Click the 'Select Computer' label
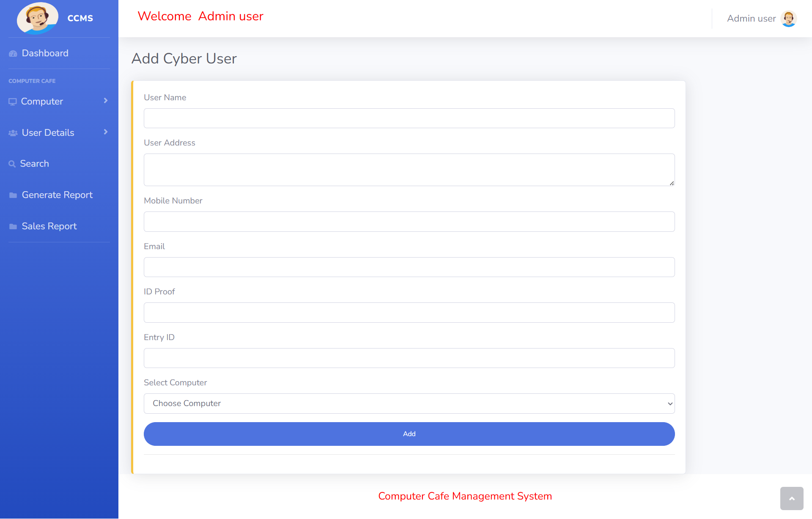 (x=176, y=382)
